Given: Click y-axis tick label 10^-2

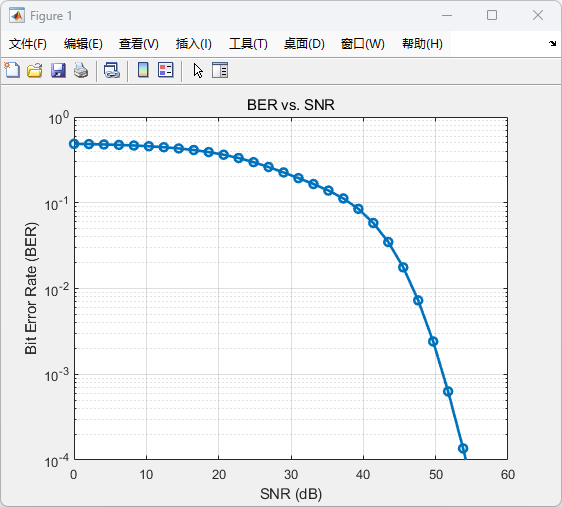Looking at the screenshot, I should coord(57,291).
